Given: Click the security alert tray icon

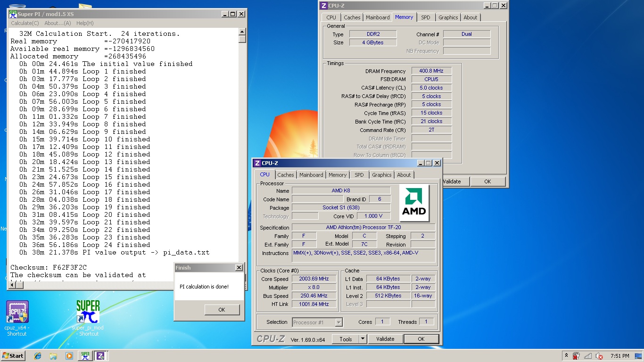Looking at the screenshot, I should [x=576, y=356].
